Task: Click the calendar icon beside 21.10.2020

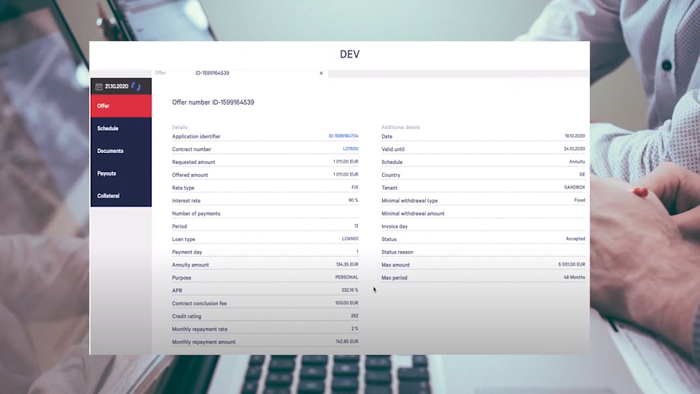Action: [99, 87]
